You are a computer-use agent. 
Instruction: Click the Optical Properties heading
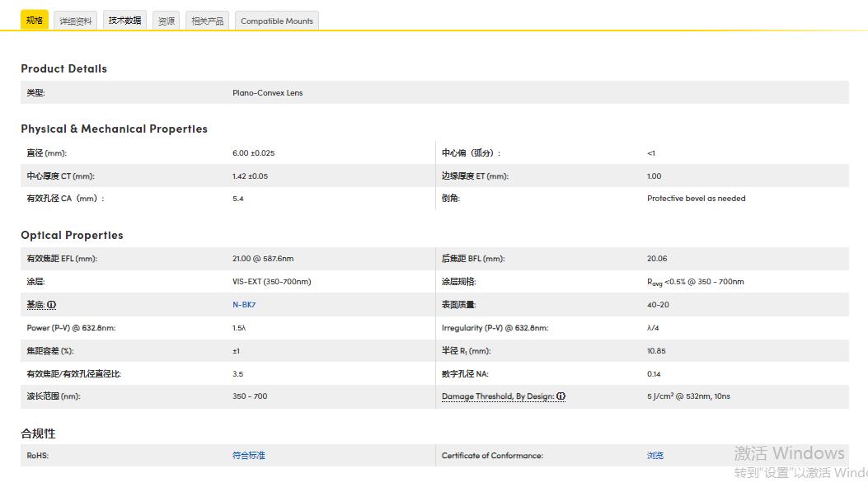click(x=72, y=235)
